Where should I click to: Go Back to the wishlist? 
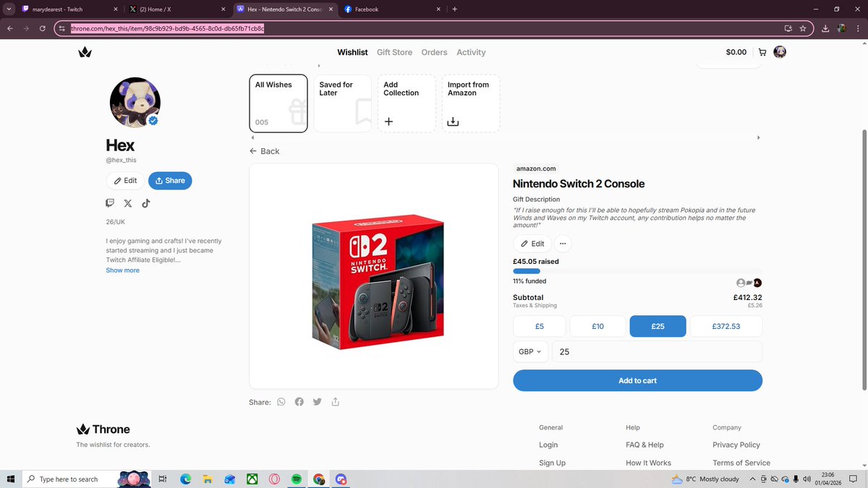(x=264, y=151)
